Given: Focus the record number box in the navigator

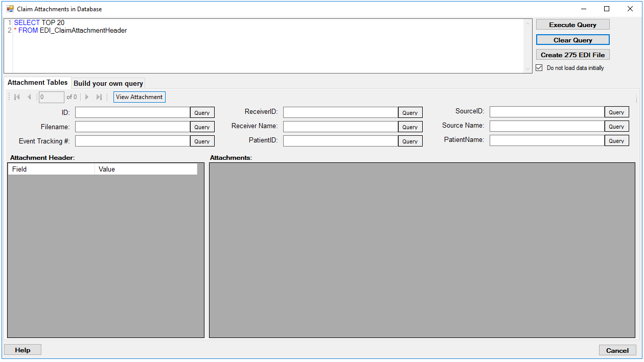Looking at the screenshot, I should click(51, 97).
